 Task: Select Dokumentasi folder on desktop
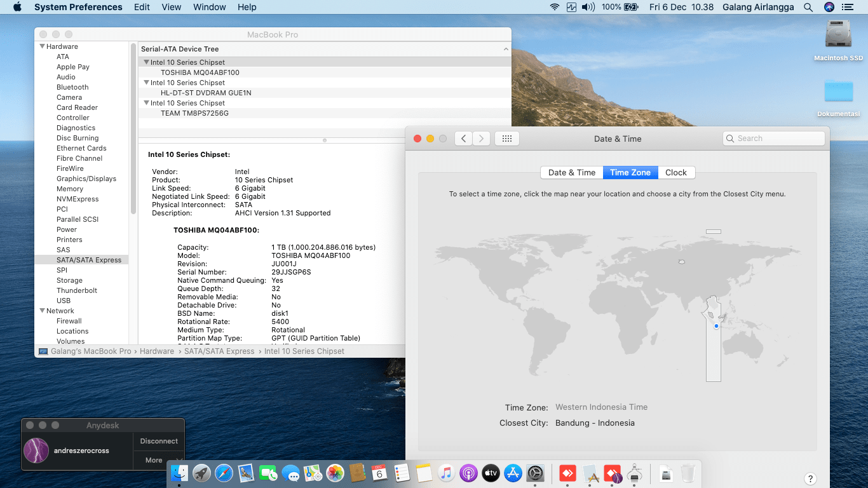pos(838,97)
